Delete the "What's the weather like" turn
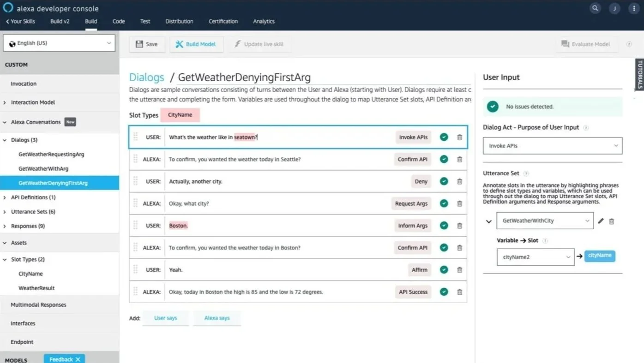Image resolution: width=644 pixels, height=363 pixels. click(x=459, y=137)
